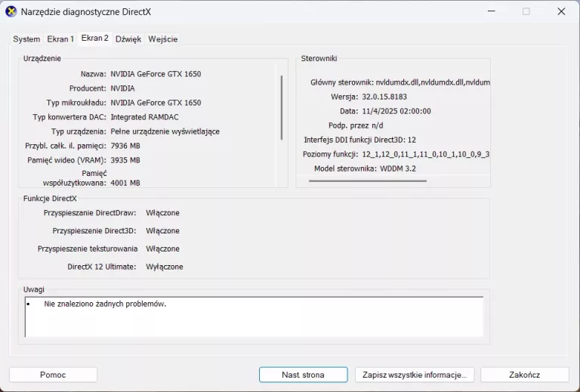This screenshot has width=580, height=392.
Task: Click the DirectX icon in the title bar
Action: pyautogui.click(x=11, y=11)
